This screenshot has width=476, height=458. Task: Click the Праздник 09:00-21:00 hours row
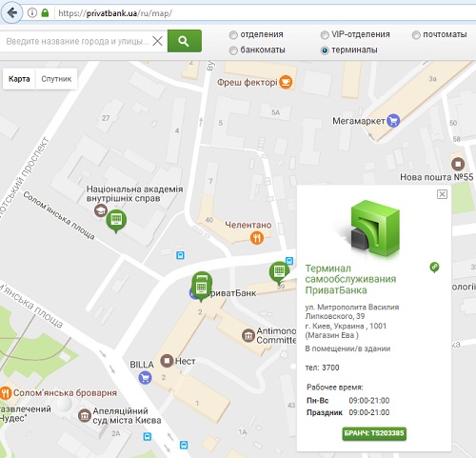[348, 412]
